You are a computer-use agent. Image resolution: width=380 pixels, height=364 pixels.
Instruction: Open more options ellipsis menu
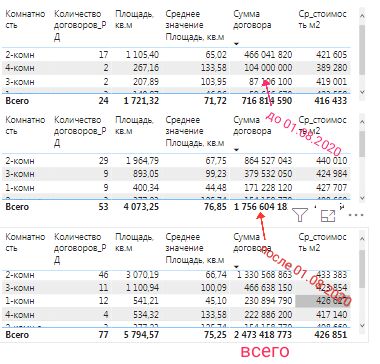pyautogui.click(x=355, y=215)
